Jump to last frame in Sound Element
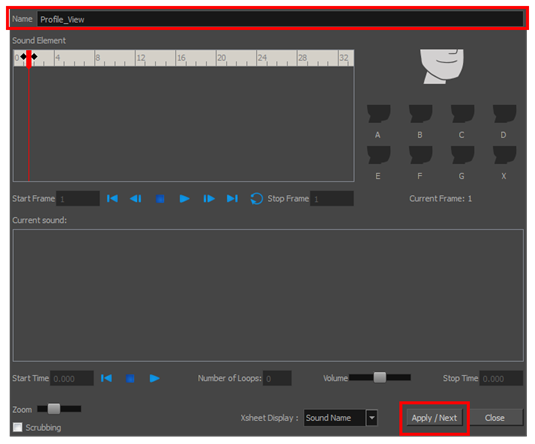This screenshot has width=535, height=444. click(x=232, y=198)
